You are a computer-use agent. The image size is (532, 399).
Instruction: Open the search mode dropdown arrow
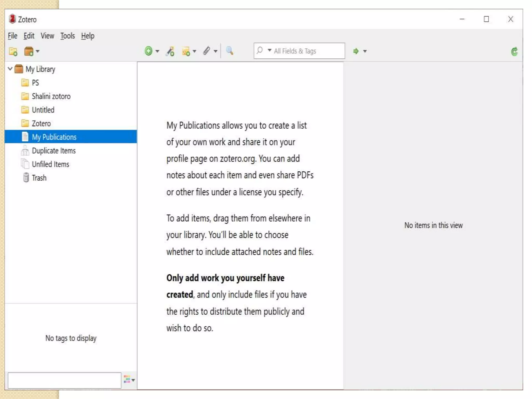coord(269,50)
